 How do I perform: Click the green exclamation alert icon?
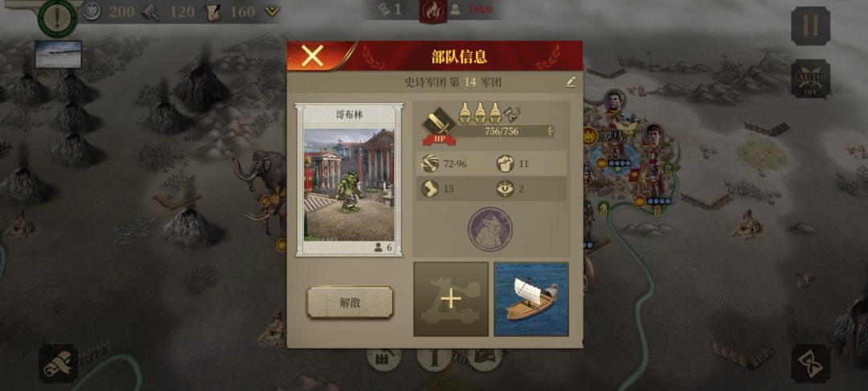(57, 18)
